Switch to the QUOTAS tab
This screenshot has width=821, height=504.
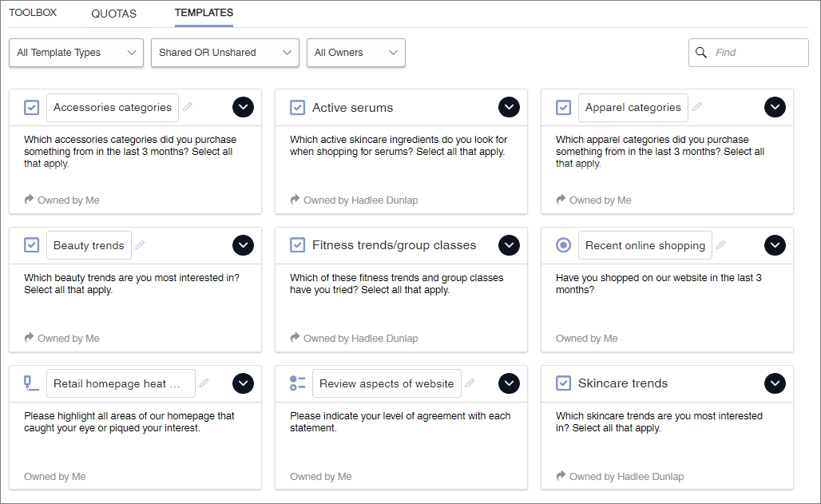point(113,14)
